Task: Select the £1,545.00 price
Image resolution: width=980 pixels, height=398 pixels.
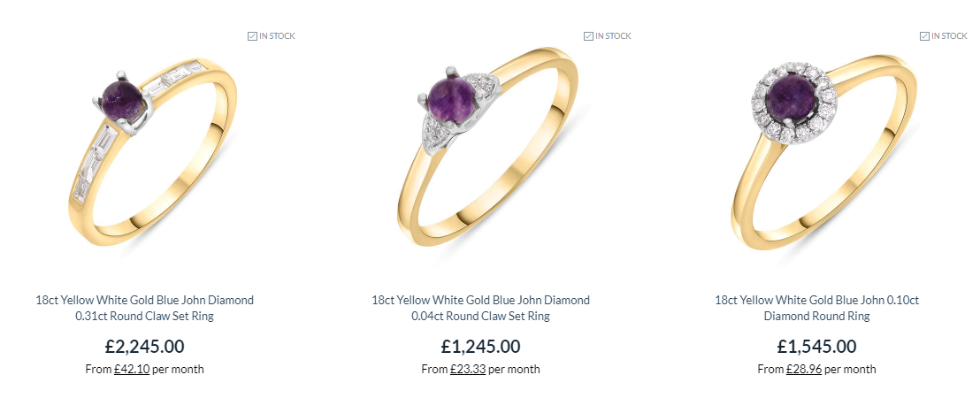Action: 817,346
